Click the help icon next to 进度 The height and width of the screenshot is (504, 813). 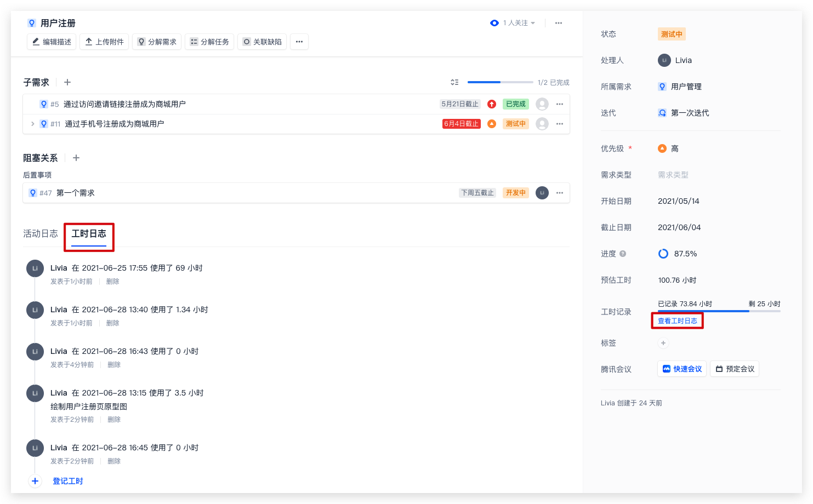[x=623, y=254]
